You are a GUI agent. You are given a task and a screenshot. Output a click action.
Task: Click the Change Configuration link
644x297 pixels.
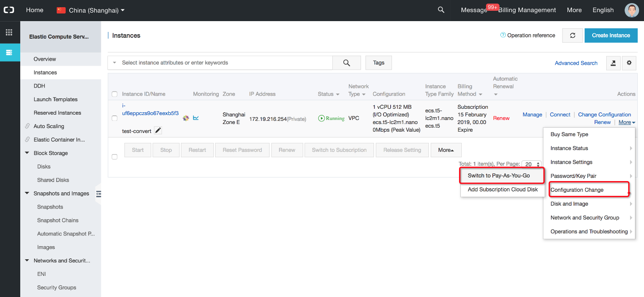pos(604,115)
